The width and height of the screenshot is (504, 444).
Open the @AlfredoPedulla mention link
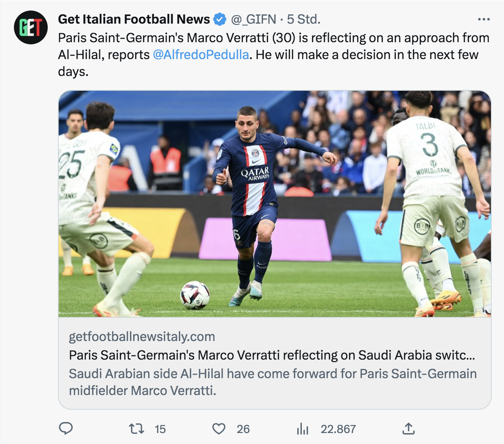point(201,55)
